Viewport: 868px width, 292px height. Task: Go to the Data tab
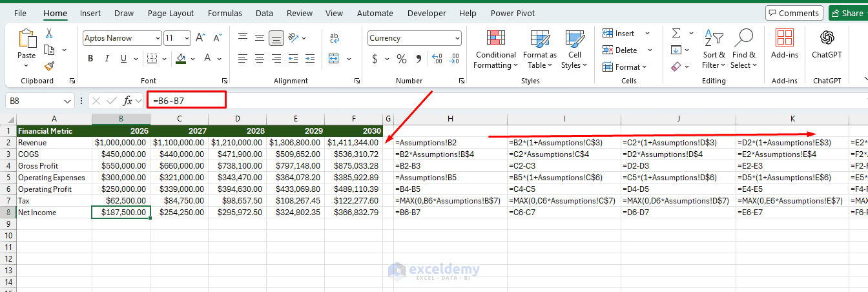click(x=264, y=13)
